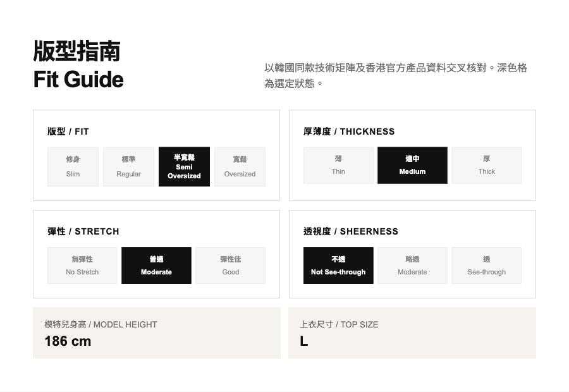Pick the Oversized fit option

[240, 167]
